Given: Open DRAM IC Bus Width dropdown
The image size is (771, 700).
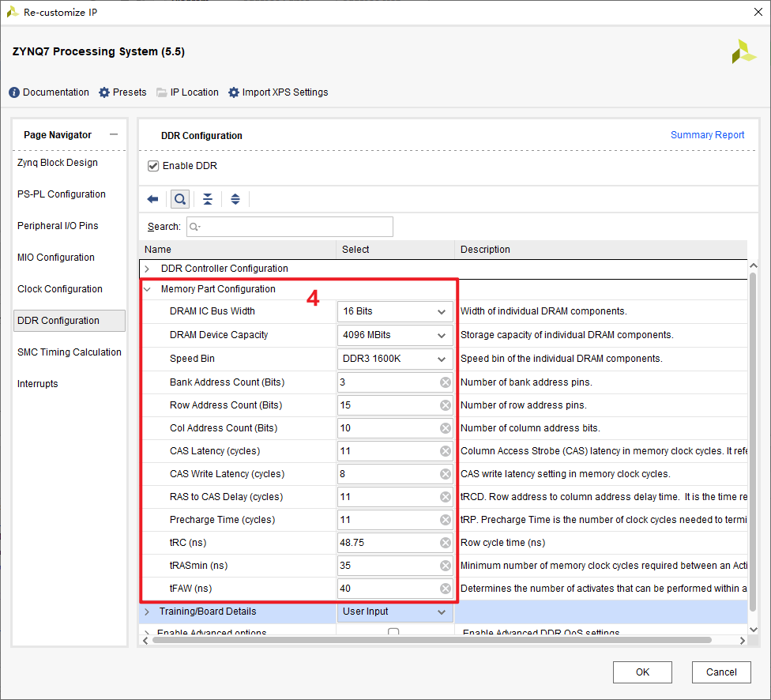Looking at the screenshot, I should click(x=395, y=311).
